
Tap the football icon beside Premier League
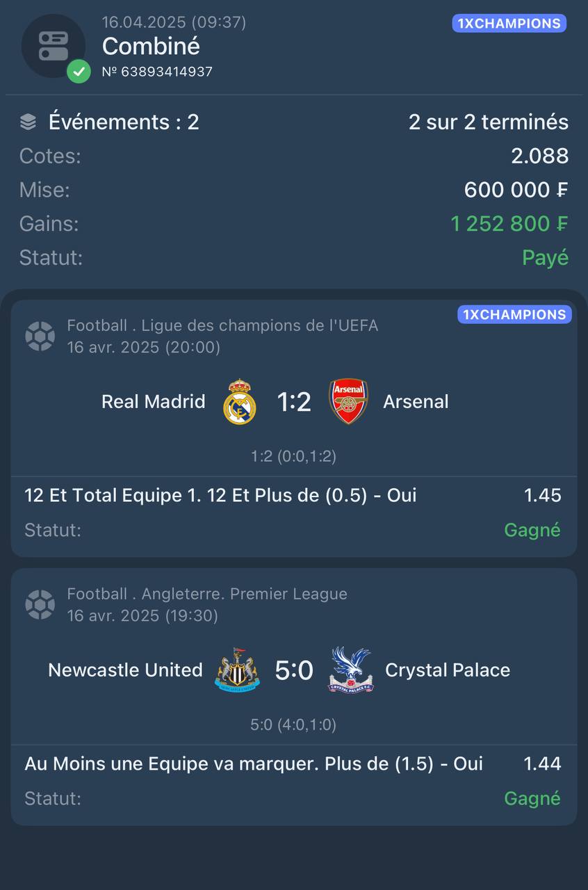(40, 604)
